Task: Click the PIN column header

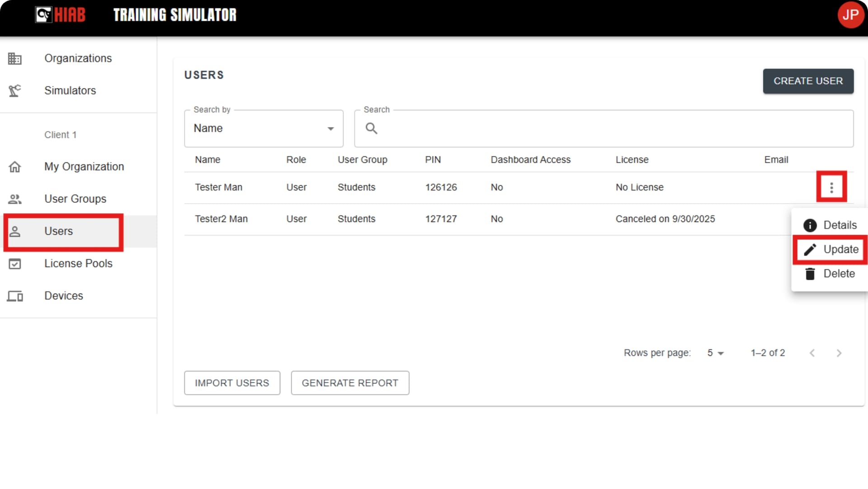Action: click(x=433, y=160)
